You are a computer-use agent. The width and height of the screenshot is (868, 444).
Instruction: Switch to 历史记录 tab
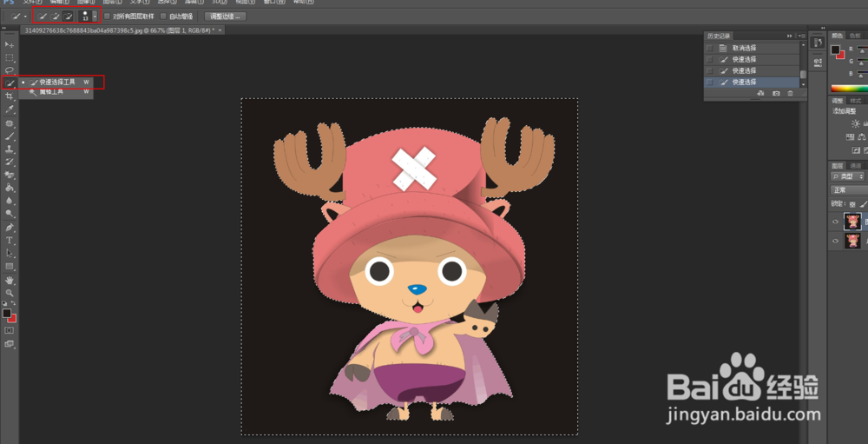tap(720, 36)
